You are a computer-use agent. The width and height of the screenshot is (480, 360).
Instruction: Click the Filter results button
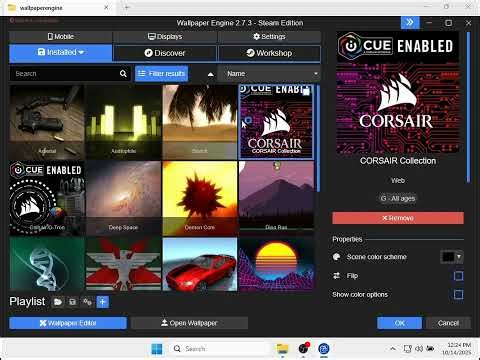(162, 74)
